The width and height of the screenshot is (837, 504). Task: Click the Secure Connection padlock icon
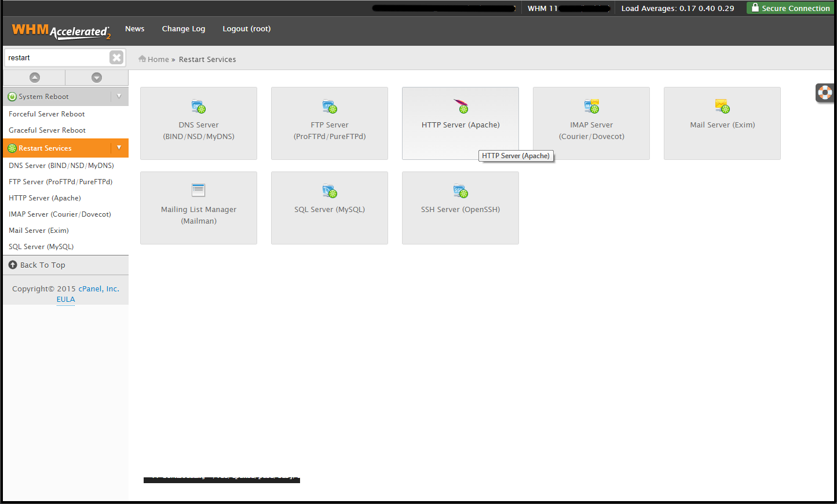[755, 8]
